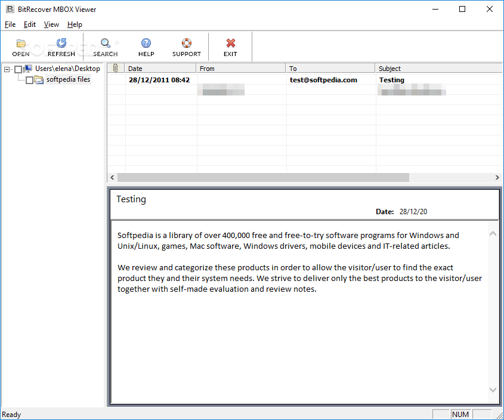Screen dimensions: 504x420
Task: Maximize the BitRecover MBOX Viewer window
Action: click(462, 9)
